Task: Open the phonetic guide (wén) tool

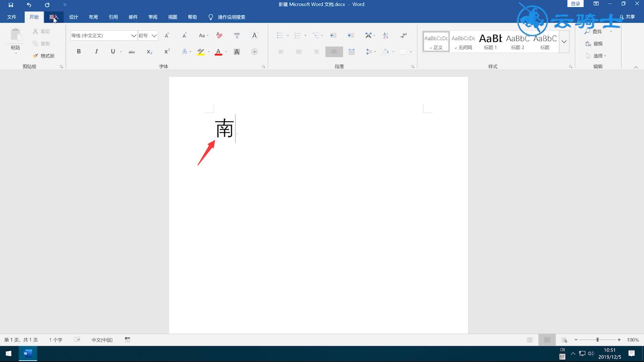Action: (x=237, y=35)
